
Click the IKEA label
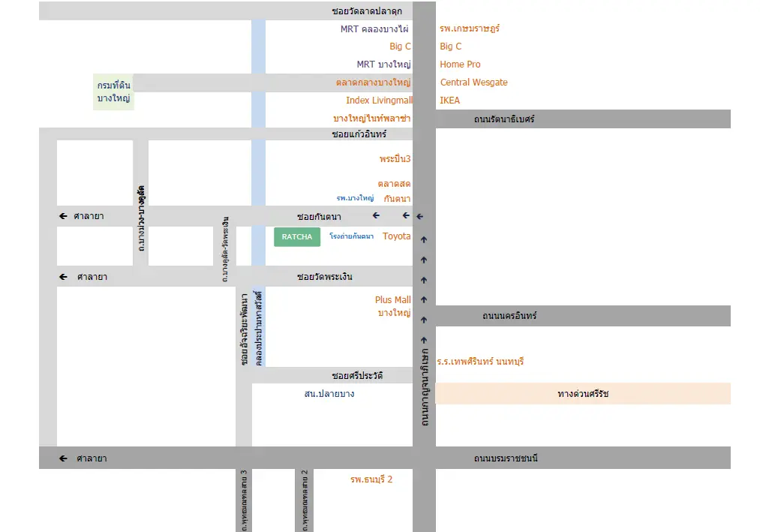point(450,101)
